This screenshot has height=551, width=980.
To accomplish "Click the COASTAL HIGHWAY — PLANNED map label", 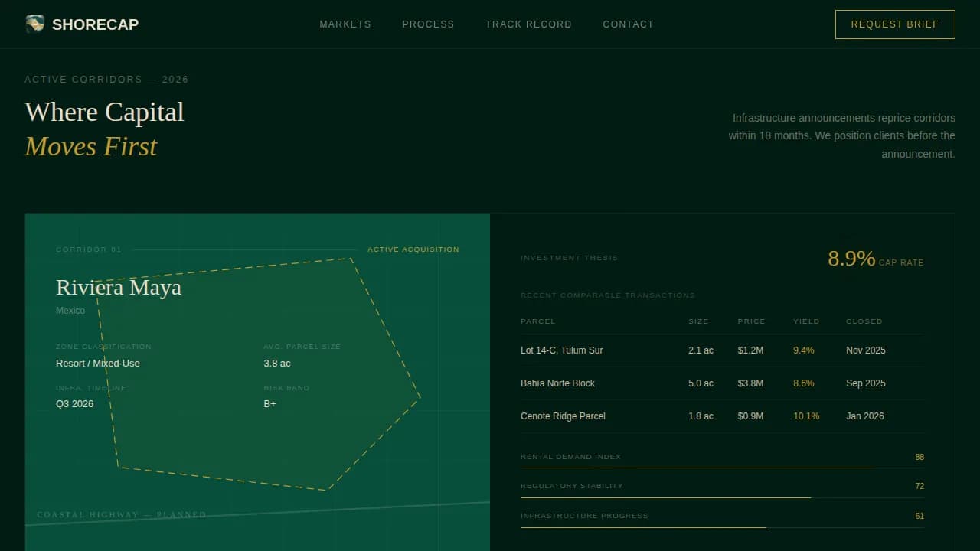I will coord(121,514).
